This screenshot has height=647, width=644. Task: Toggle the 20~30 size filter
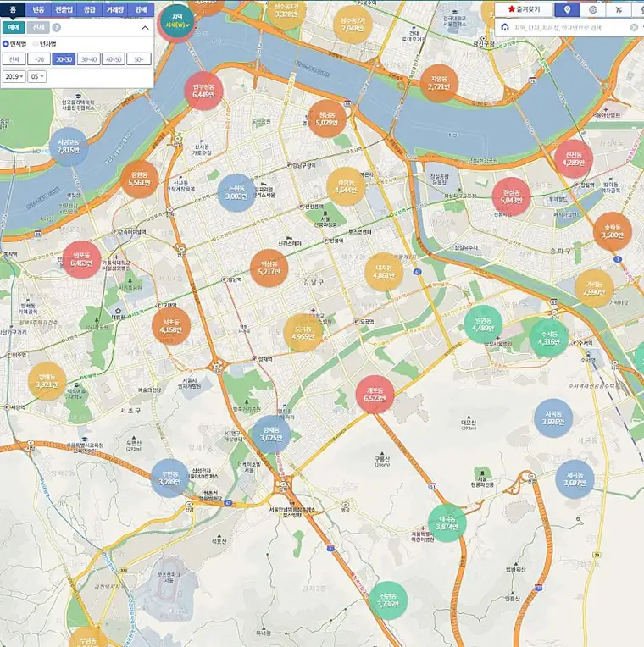pos(64,59)
